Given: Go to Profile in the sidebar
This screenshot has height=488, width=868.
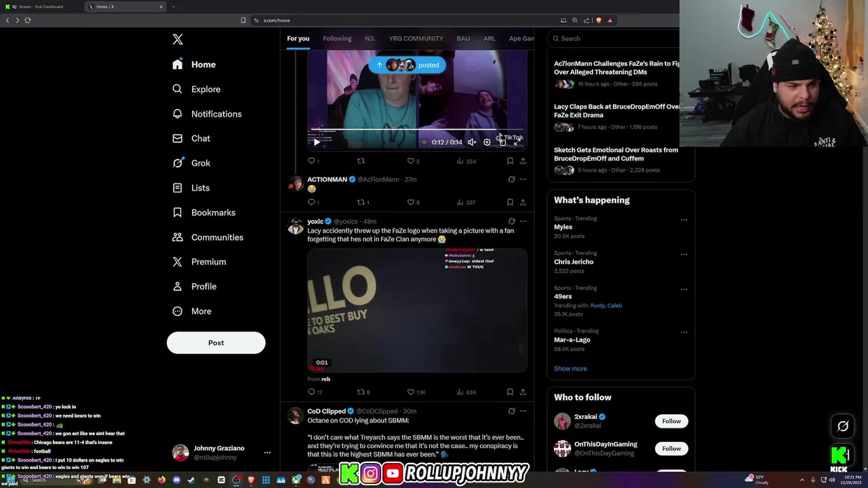Looking at the screenshot, I should (x=195, y=286).
